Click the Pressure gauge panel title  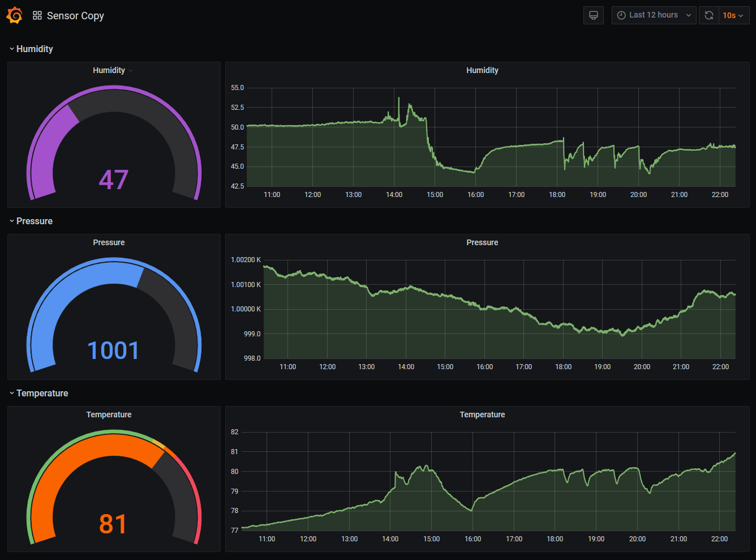(109, 242)
